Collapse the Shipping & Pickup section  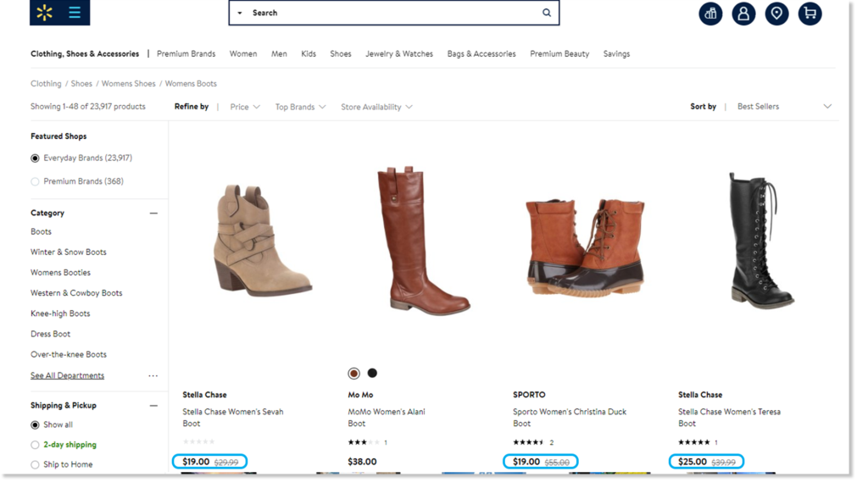click(153, 406)
